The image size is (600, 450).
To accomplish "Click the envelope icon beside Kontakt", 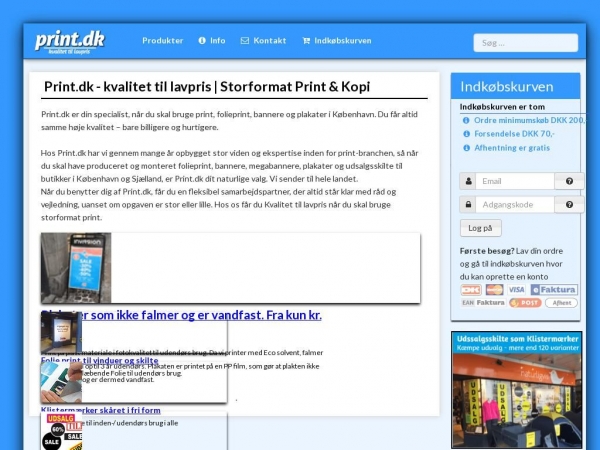I will (245, 41).
